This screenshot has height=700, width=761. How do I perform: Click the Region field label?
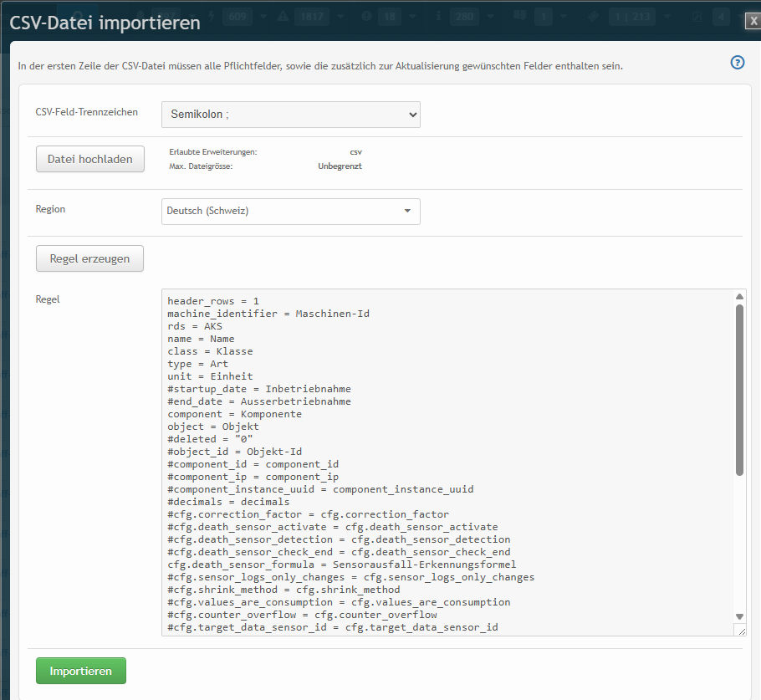coord(50,209)
